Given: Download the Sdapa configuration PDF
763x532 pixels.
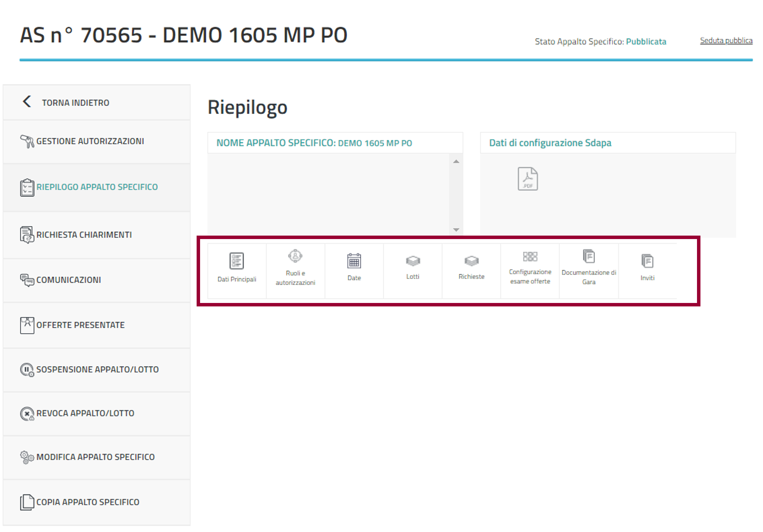Looking at the screenshot, I should tap(527, 179).
